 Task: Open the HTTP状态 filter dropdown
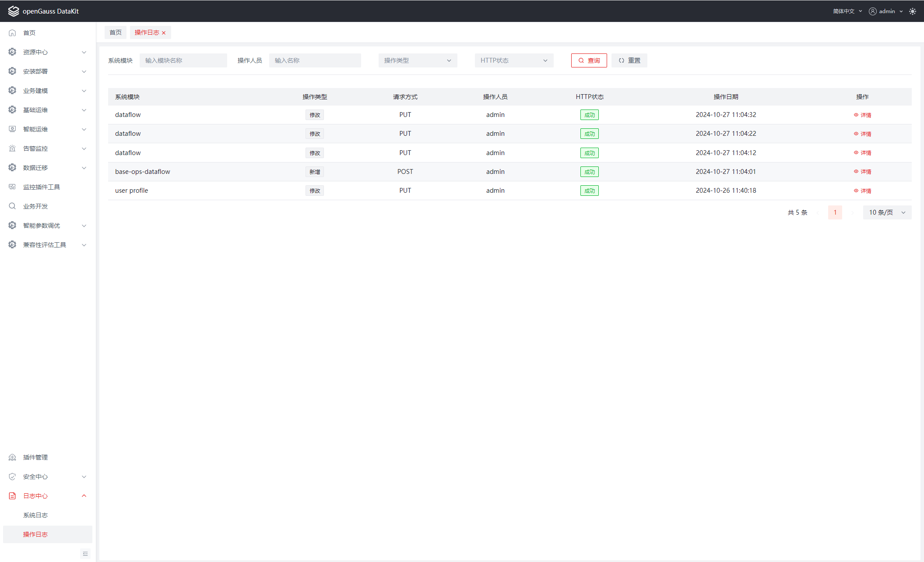(514, 60)
